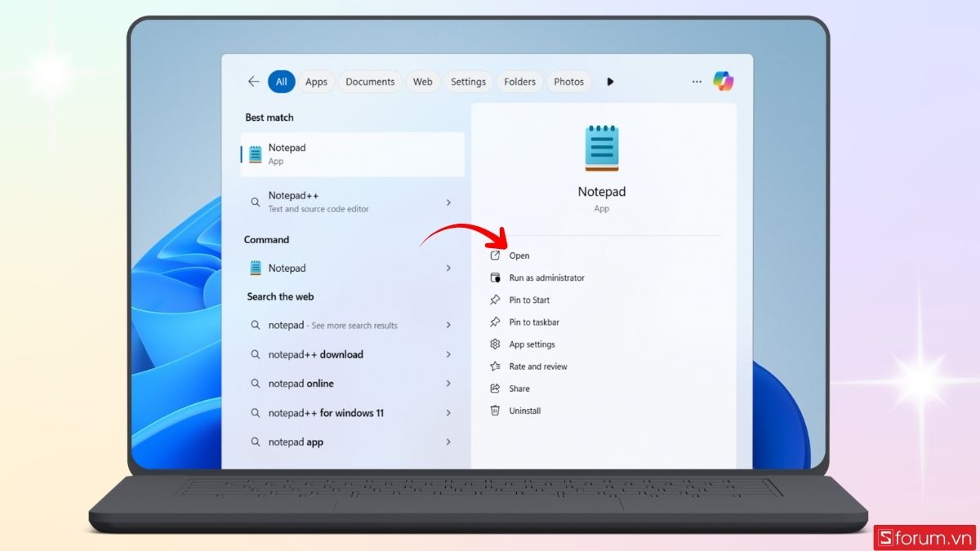Switch to the Settings filter tab

(469, 82)
